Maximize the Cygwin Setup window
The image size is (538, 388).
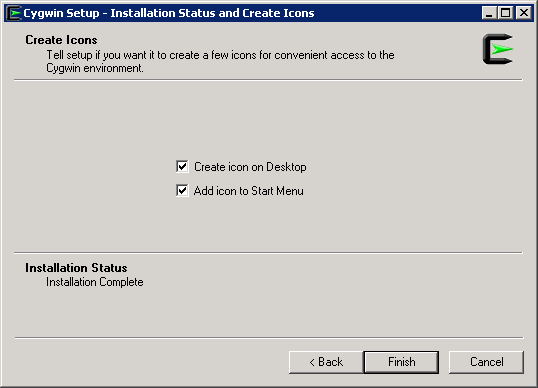pyautogui.click(x=505, y=13)
